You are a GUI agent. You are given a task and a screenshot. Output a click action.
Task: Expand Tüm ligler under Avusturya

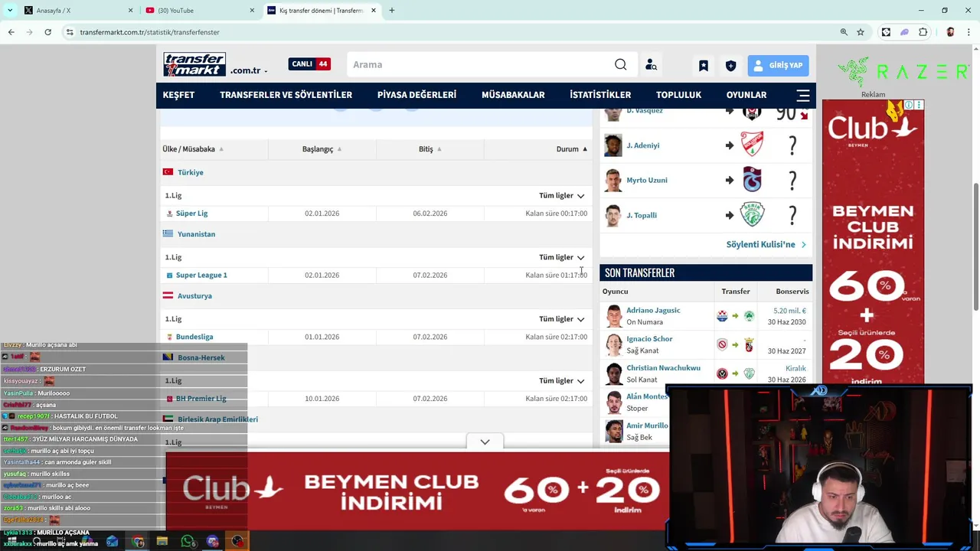point(562,319)
